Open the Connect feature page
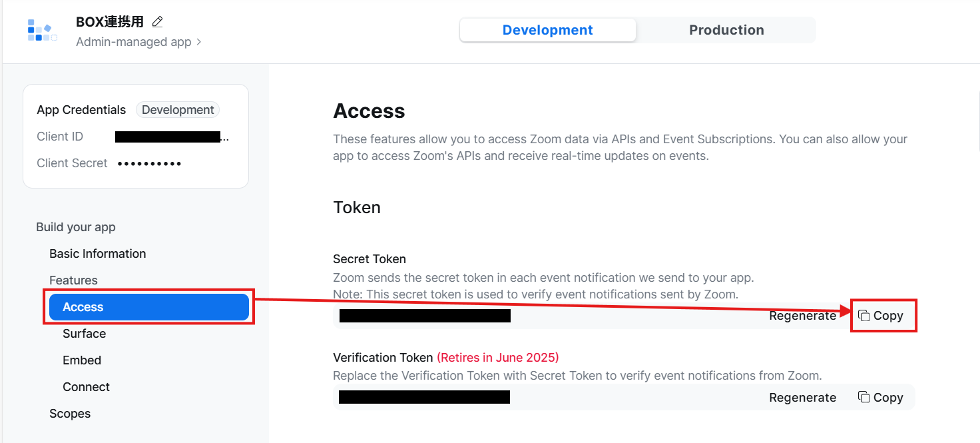The image size is (980, 443). [86, 387]
